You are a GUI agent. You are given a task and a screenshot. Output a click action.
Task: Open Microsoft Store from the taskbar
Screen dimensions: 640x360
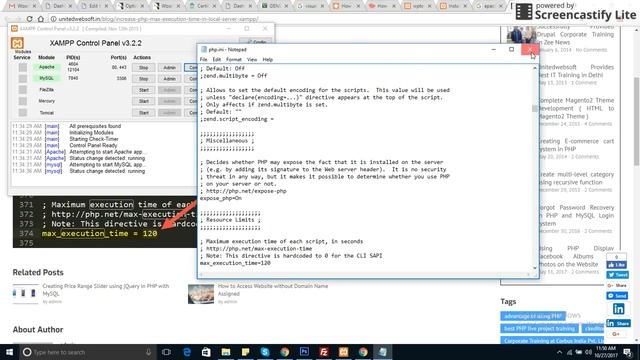pyautogui.click(x=206, y=352)
